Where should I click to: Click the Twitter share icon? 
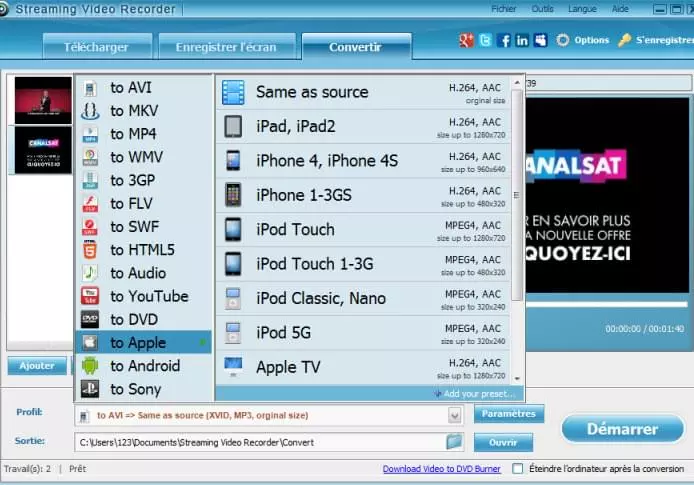pyautogui.click(x=485, y=41)
